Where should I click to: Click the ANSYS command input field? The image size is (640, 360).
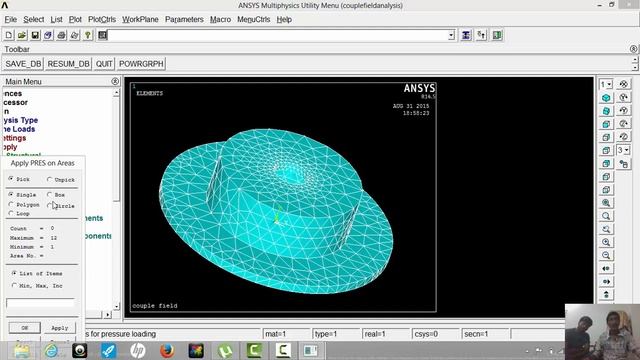(x=277, y=35)
